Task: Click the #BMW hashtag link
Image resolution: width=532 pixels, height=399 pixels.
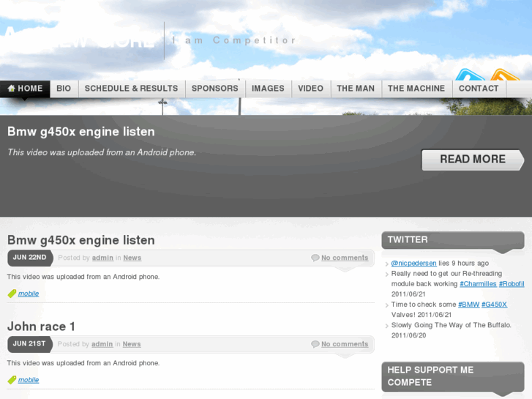Action: [468, 305]
